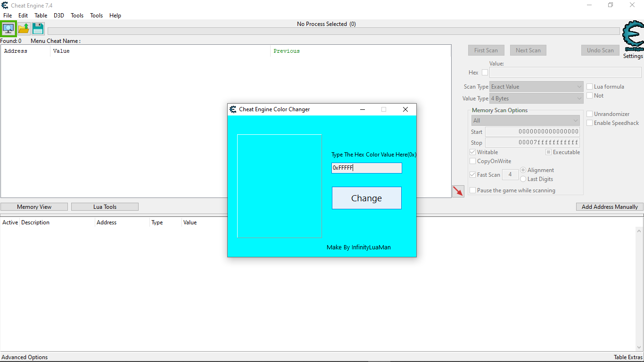Screen dimensions: 644x362
Task: Toggle Enable Speedhack checkbox
Action: [x=589, y=123]
